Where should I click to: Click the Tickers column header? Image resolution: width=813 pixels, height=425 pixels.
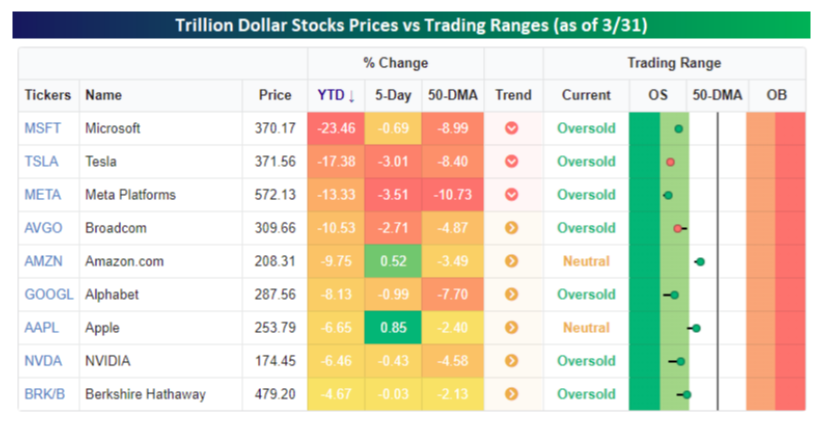pyautogui.click(x=48, y=95)
